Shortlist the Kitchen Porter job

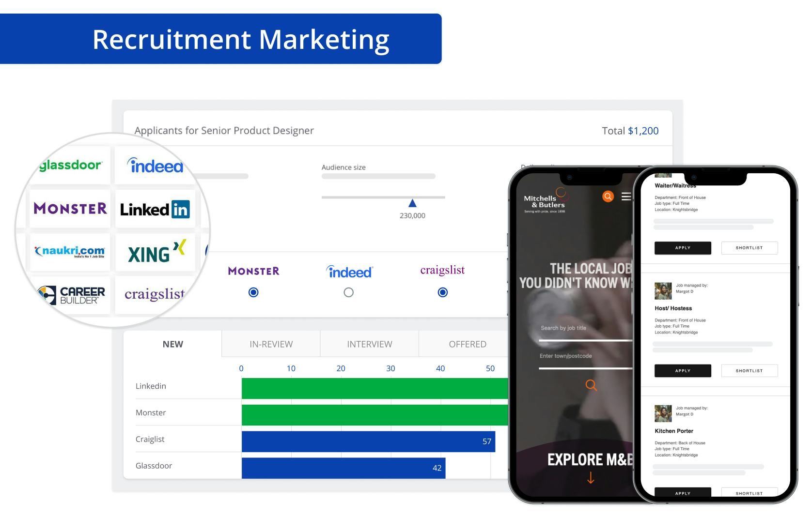(x=749, y=492)
